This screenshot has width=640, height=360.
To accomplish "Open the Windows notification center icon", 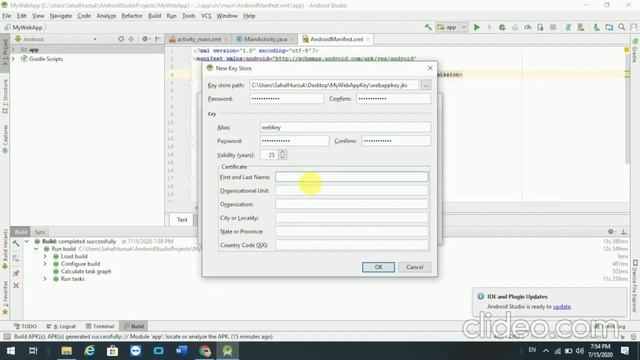I will (625, 351).
